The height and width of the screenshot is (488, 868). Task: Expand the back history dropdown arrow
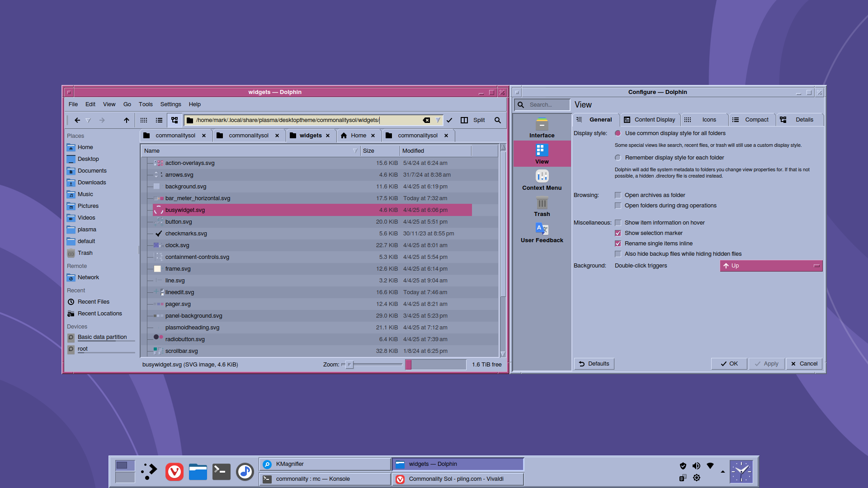point(88,120)
